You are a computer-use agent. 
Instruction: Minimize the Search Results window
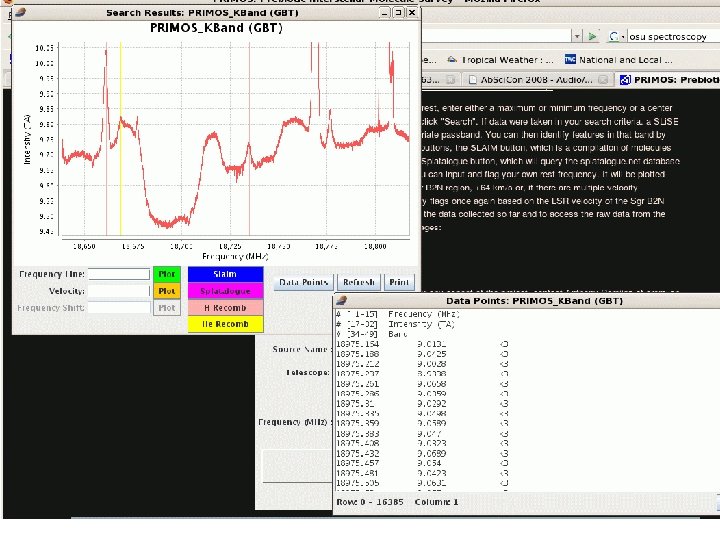click(x=385, y=13)
